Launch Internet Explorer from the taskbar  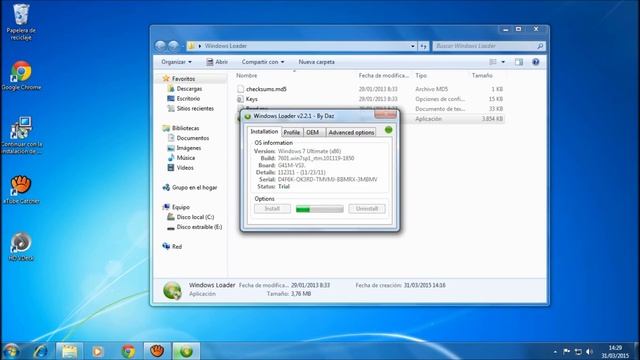pyautogui.click(x=40, y=351)
